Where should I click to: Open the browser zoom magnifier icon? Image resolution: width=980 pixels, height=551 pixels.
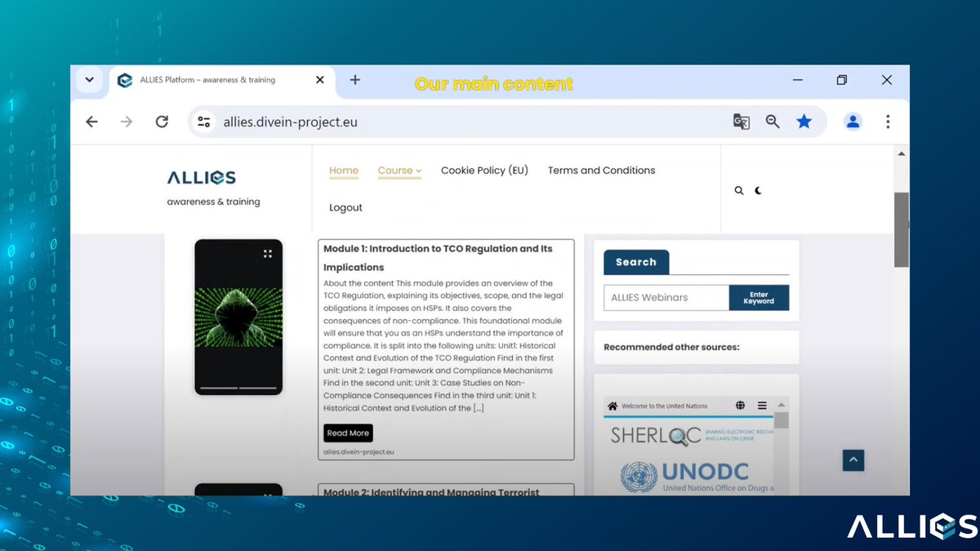tap(773, 122)
